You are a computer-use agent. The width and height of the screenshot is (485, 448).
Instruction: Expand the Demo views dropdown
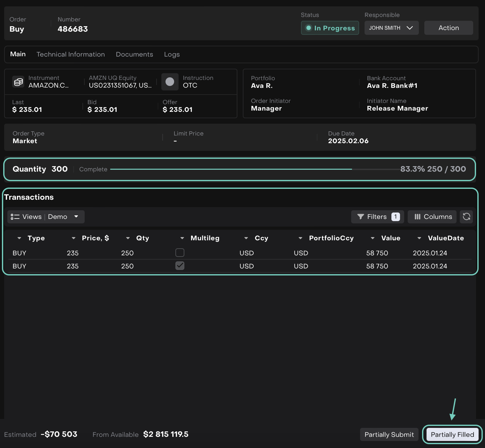pos(76,217)
